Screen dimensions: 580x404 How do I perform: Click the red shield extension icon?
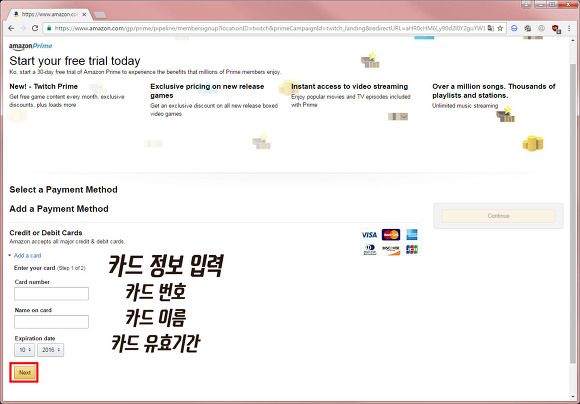coord(556,28)
